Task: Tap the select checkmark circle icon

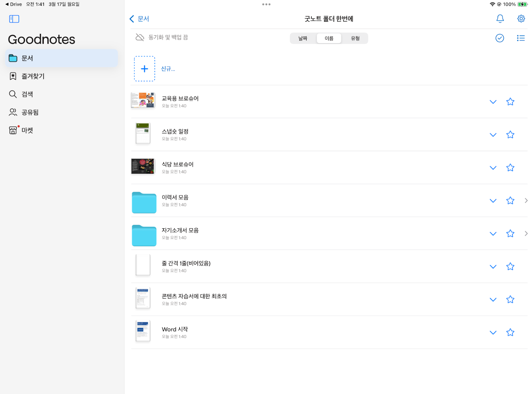Action: pos(500,38)
